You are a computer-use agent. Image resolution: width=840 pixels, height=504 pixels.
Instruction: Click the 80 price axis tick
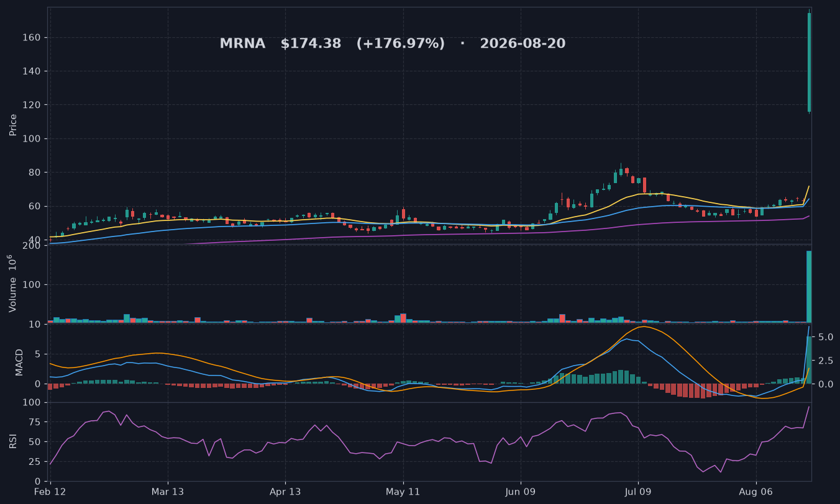(35, 173)
